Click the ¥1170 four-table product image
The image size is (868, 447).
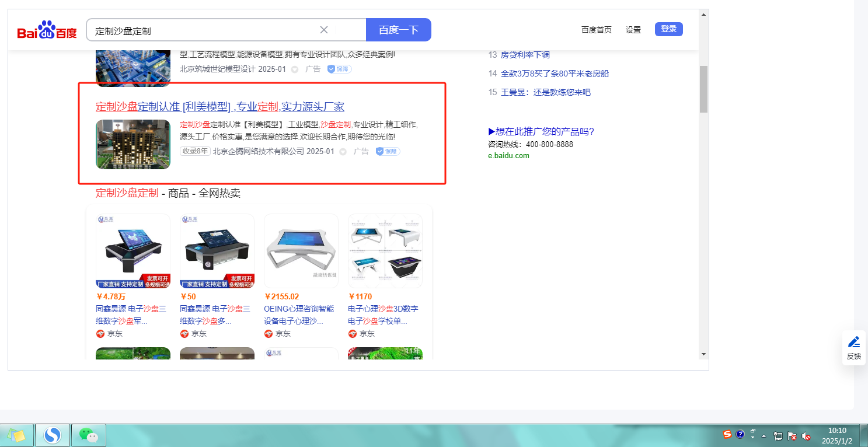coord(385,251)
